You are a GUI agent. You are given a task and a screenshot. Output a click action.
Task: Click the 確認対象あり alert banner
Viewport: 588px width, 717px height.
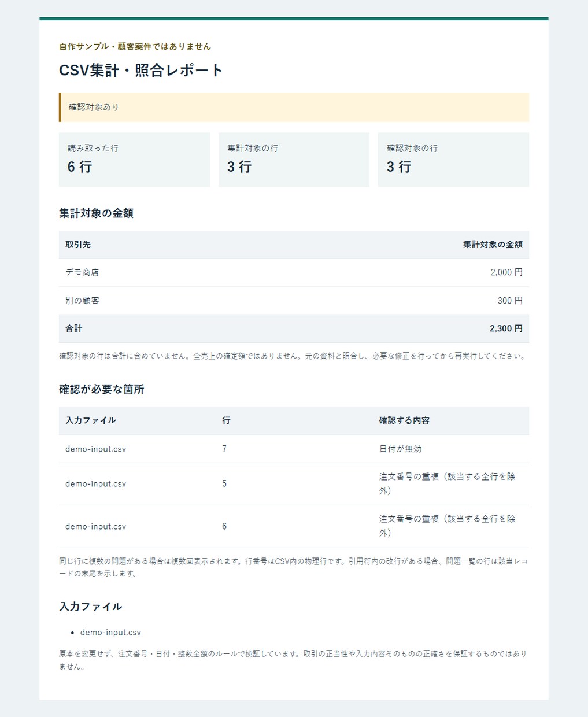pyautogui.click(x=294, y=107)
